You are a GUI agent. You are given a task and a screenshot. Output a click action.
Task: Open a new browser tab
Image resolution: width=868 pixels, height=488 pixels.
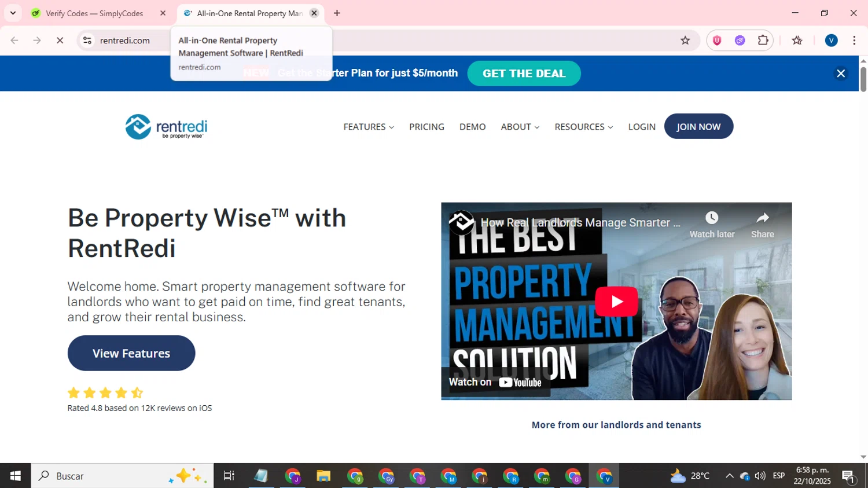click(337, 13)
